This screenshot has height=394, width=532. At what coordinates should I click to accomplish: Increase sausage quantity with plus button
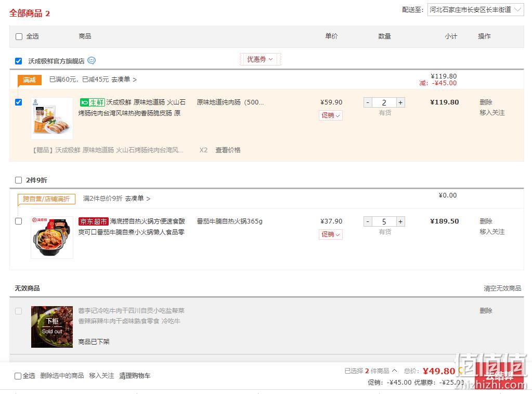[400, 102]
